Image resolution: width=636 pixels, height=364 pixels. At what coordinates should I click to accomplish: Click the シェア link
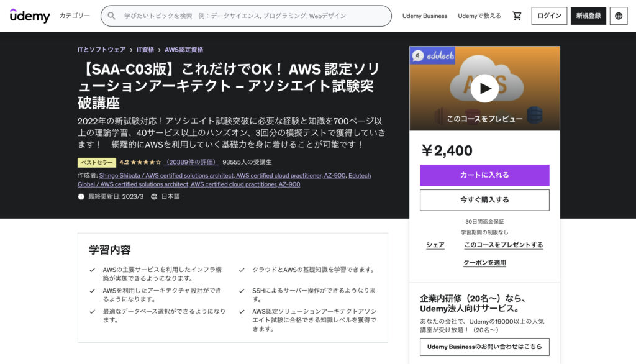tap(435, 245)
